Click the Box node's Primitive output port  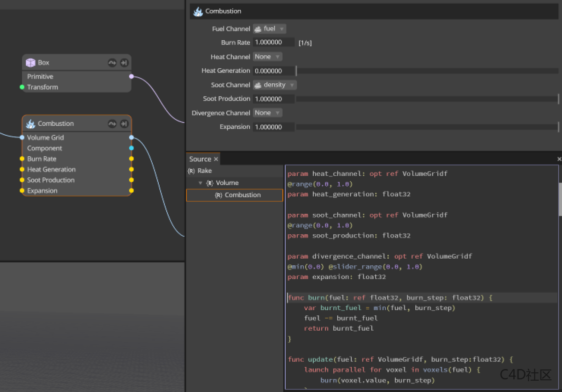tap(131, 76)
